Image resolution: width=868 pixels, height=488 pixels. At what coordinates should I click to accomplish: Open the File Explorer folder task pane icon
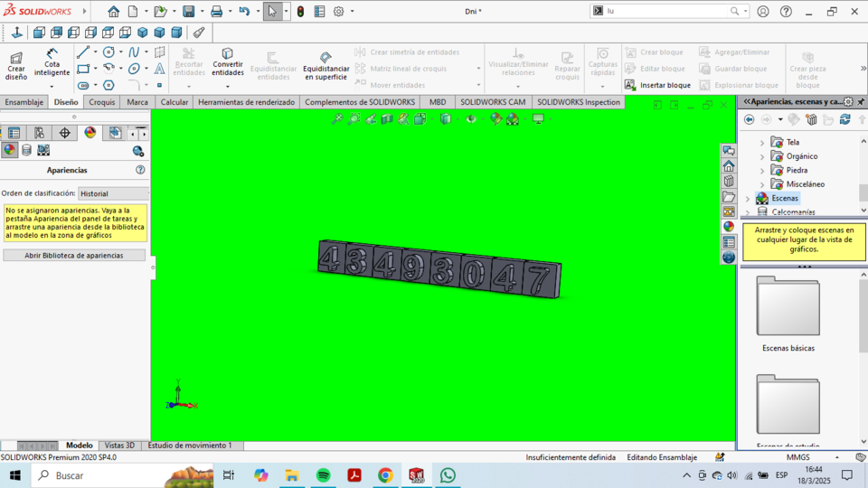[x=729, y=197]
